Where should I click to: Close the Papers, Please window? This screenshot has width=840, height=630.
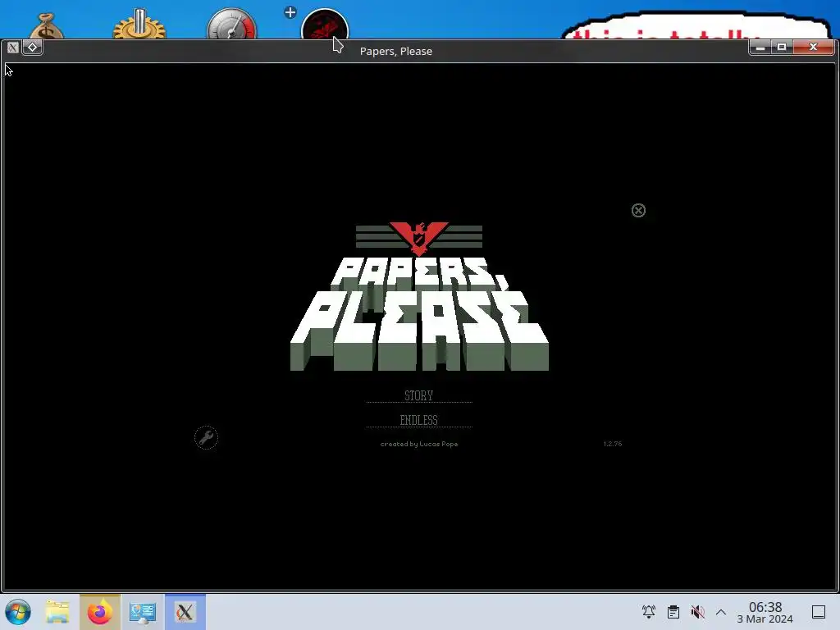click(813, 47)
